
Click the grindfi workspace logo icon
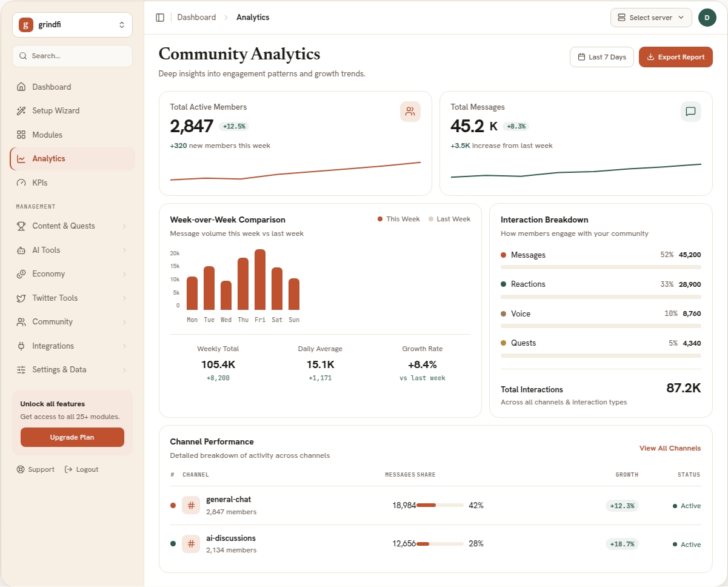click(26, 25)
